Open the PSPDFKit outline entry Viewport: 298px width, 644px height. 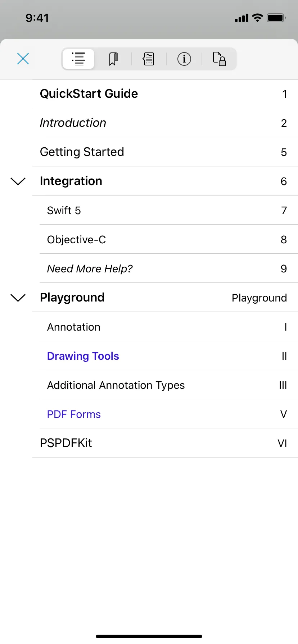pyautogui.click(x=66, y=443)
